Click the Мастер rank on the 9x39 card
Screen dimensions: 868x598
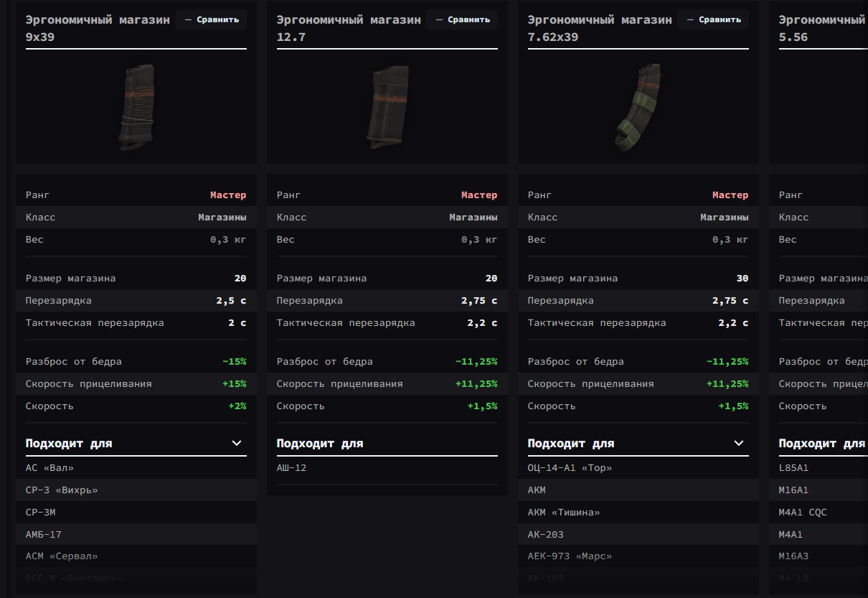[x=228, y=195]
